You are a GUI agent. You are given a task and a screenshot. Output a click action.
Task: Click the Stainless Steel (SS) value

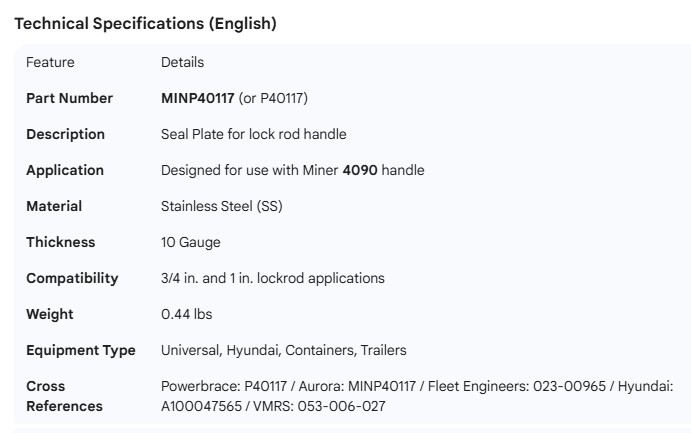point(221,206)
